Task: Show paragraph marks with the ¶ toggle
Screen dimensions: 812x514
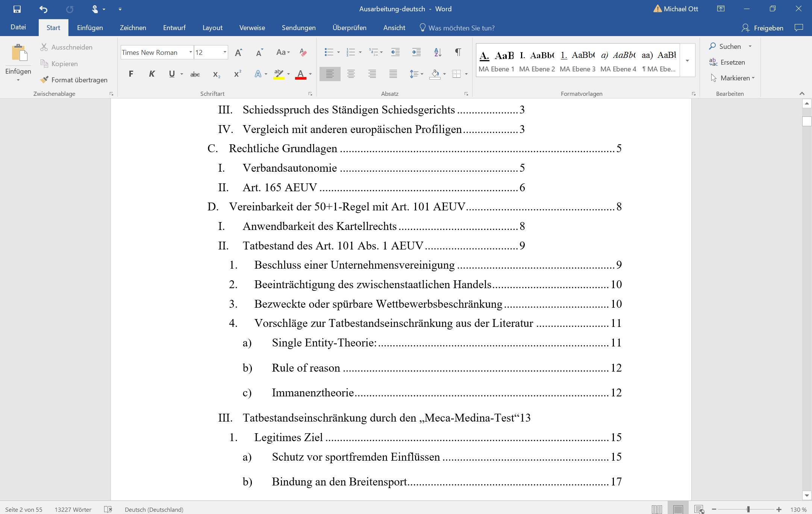Action: [x=458, y=52]
